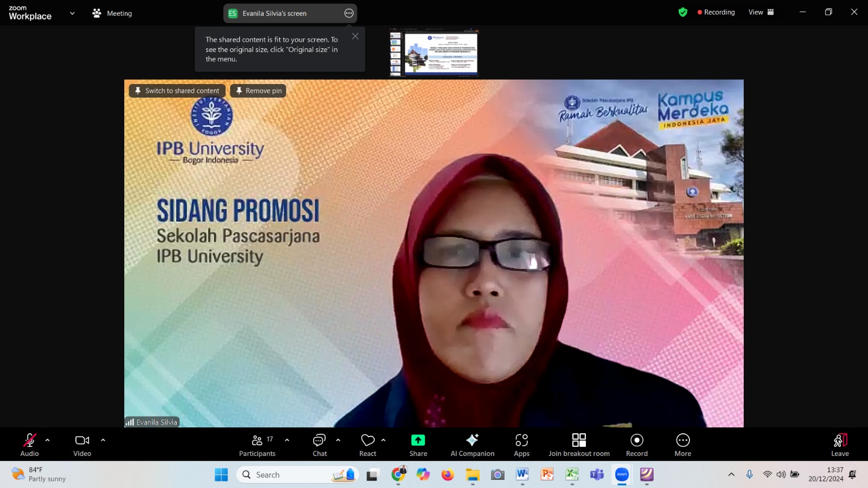Open PowerPoint from taskbar
Image resolution: width=868 pixels, height=488 pixels.
(547, 475)
